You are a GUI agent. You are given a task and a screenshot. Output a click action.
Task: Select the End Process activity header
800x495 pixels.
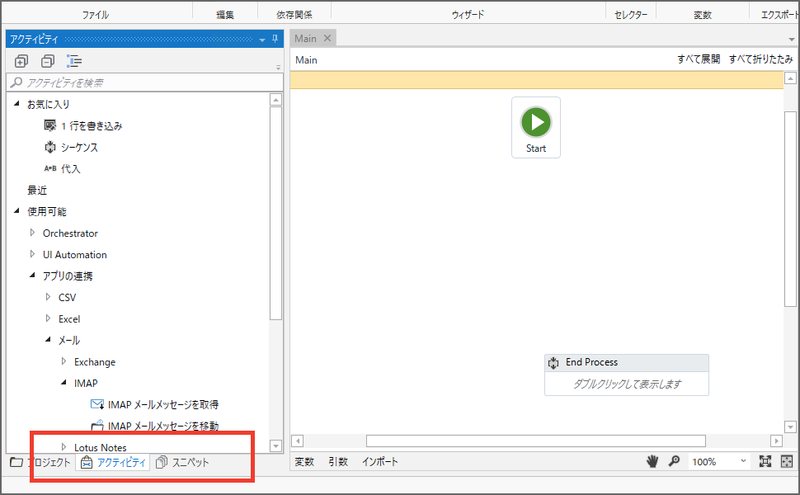[627, 362]
